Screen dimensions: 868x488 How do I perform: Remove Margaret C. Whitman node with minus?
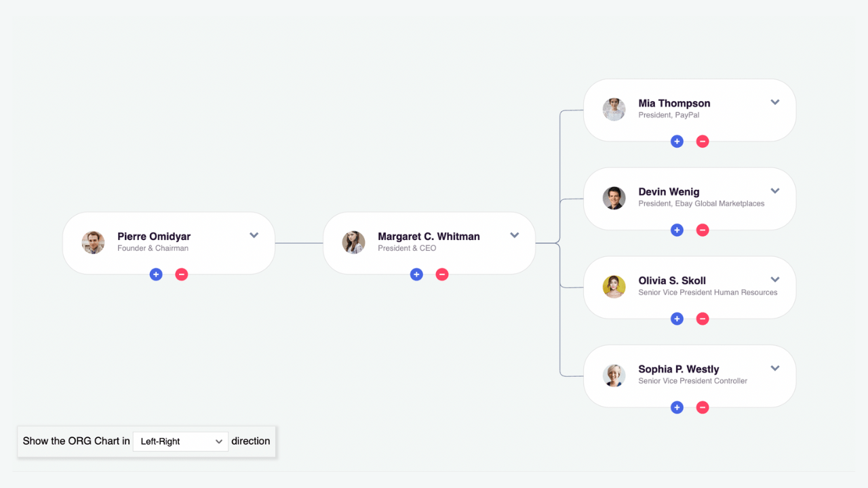pyautogui.click(x=442, y=274)
